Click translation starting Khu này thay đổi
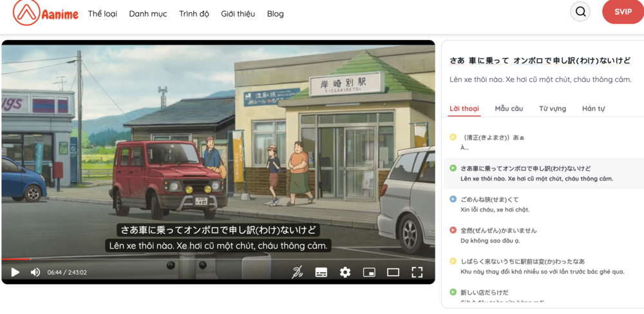The height and width of the screenshot is (314, 644). tap(542, 271)
